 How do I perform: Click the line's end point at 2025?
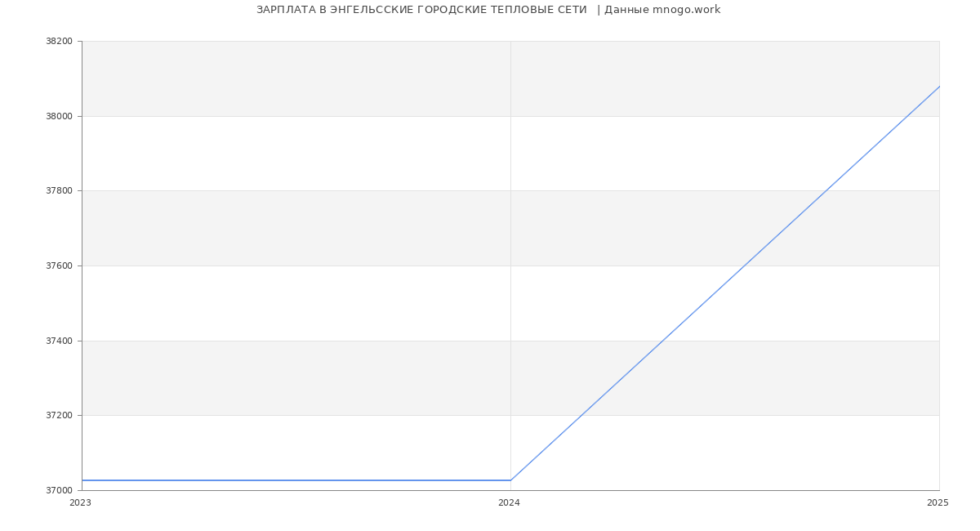pyautogui.click(x=939, y=86)
